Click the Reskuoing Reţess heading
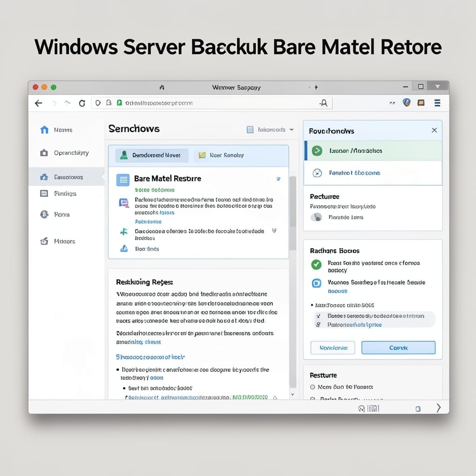This screenshot has height=476, width=476. tap(145, 282)
